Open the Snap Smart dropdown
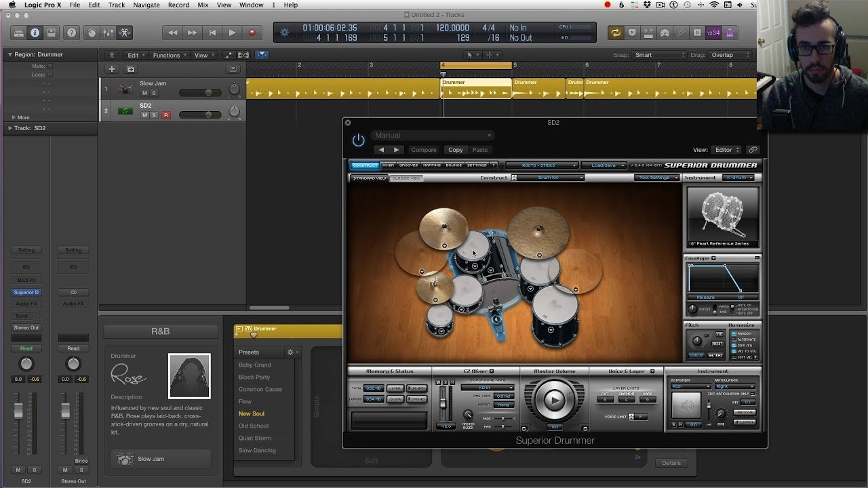 [659, 56]
